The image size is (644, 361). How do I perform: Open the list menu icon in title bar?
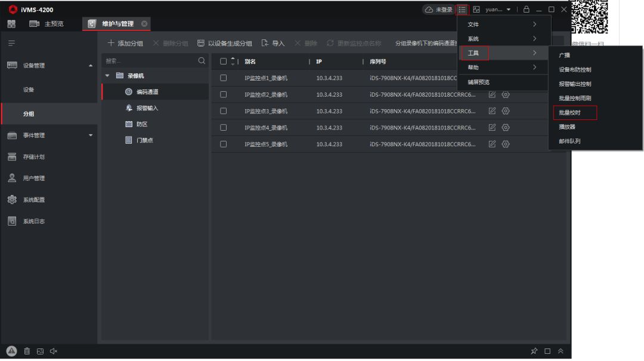click(x=462, y=10)
